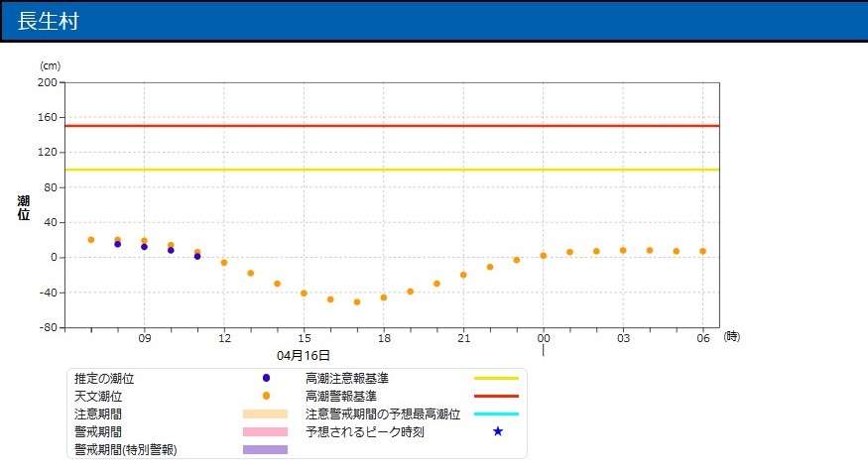The width and height of the screenshot is (868, 472).
Task: Click the 予想されるピーク時刻 legend label
Action: (365, 431)
